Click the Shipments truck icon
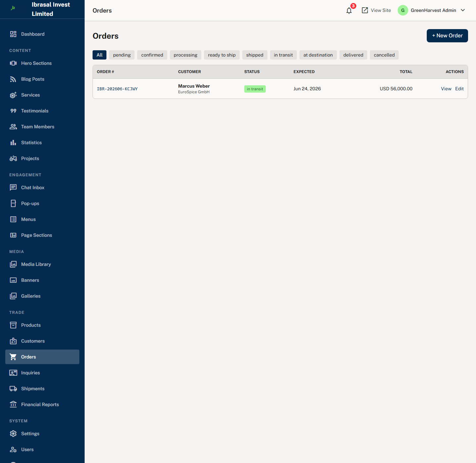The image size is (476, 463). [13, 389]
